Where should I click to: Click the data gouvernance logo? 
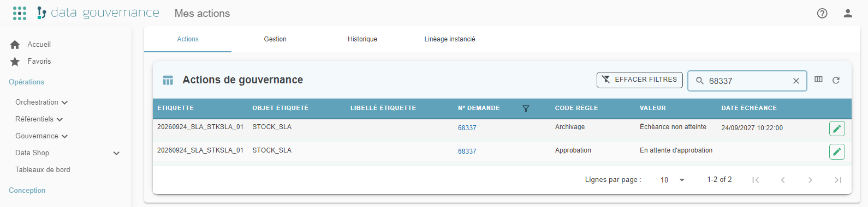pos(98,13)
